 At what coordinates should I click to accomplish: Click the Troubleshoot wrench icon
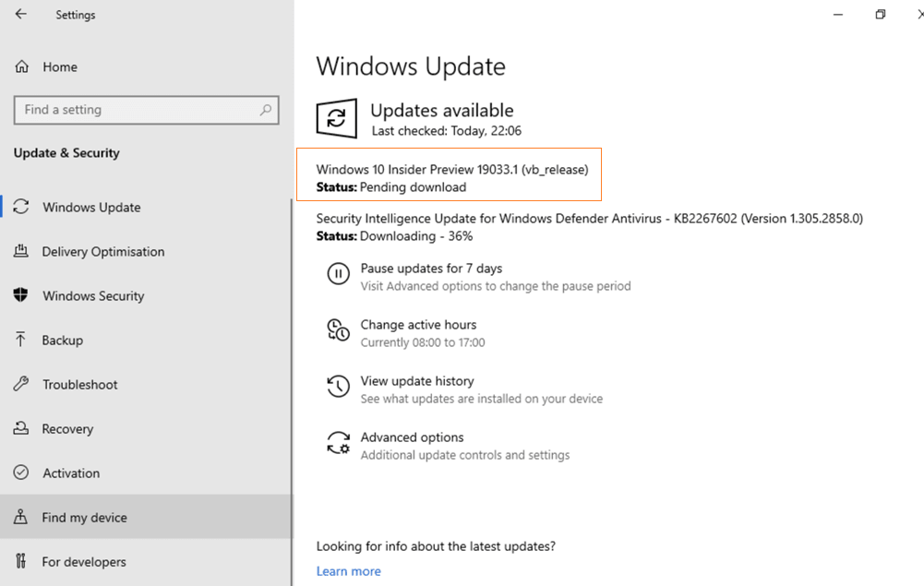[x=21, y=384]
